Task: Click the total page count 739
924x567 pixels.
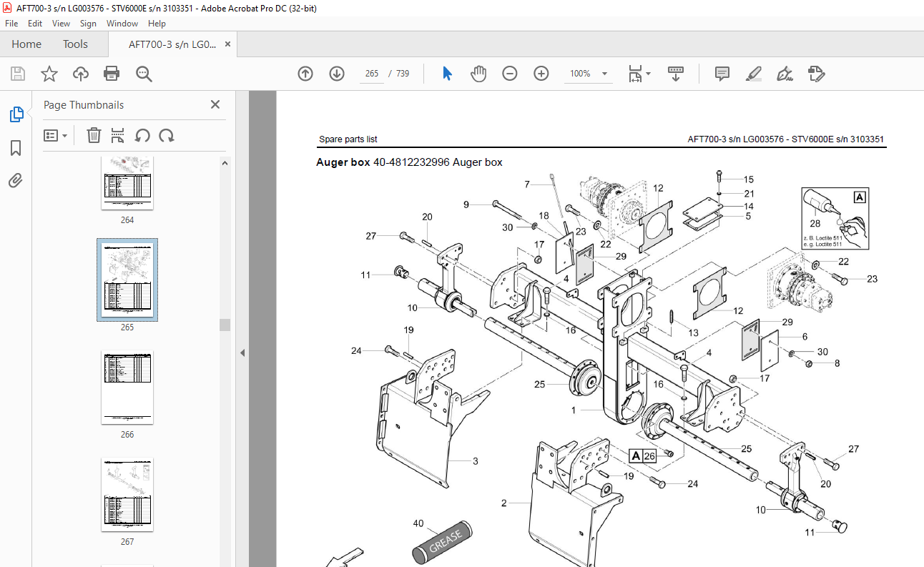Action: [403, 74]
